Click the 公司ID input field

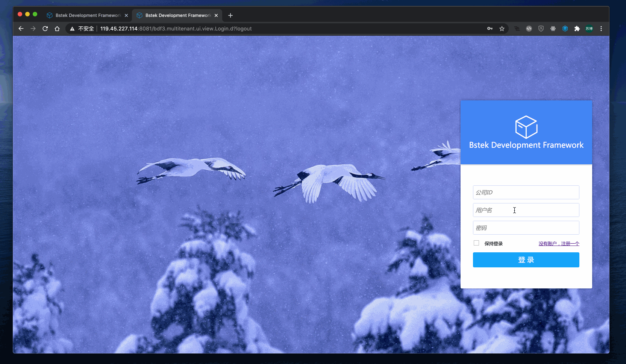pos(526,192)
